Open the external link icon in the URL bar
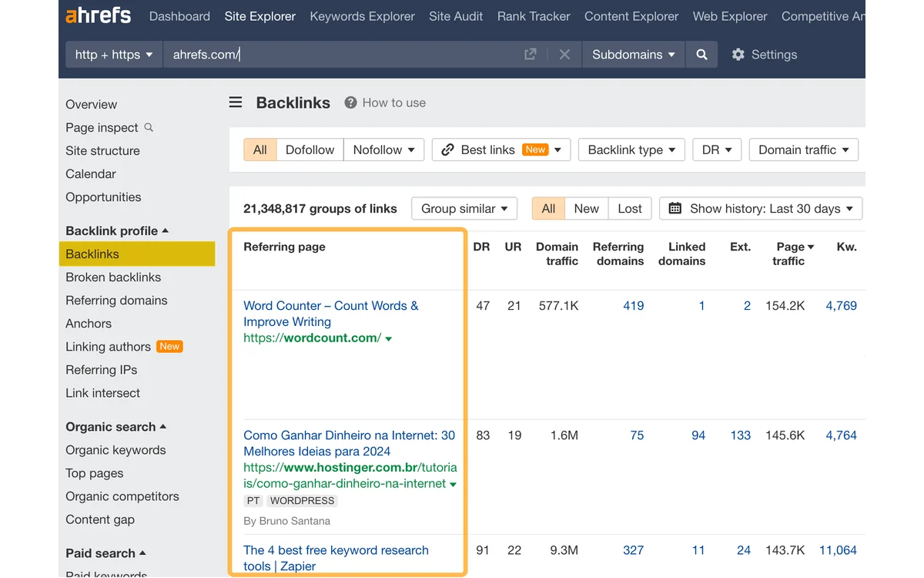Viewport: 924px width, 578px height. pos(530,54)
